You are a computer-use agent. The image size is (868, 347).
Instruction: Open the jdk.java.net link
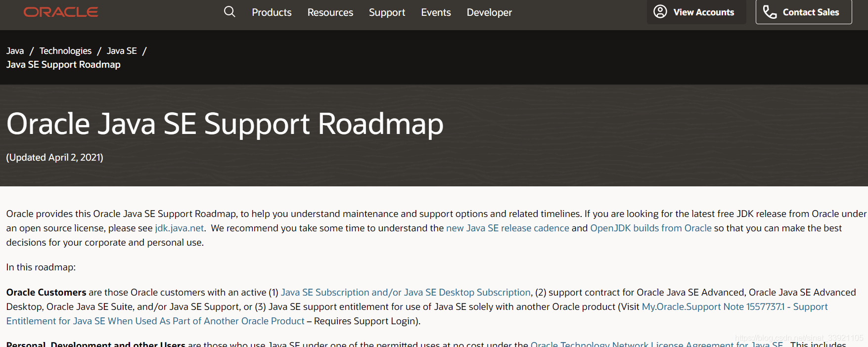[x=180, y=228]
